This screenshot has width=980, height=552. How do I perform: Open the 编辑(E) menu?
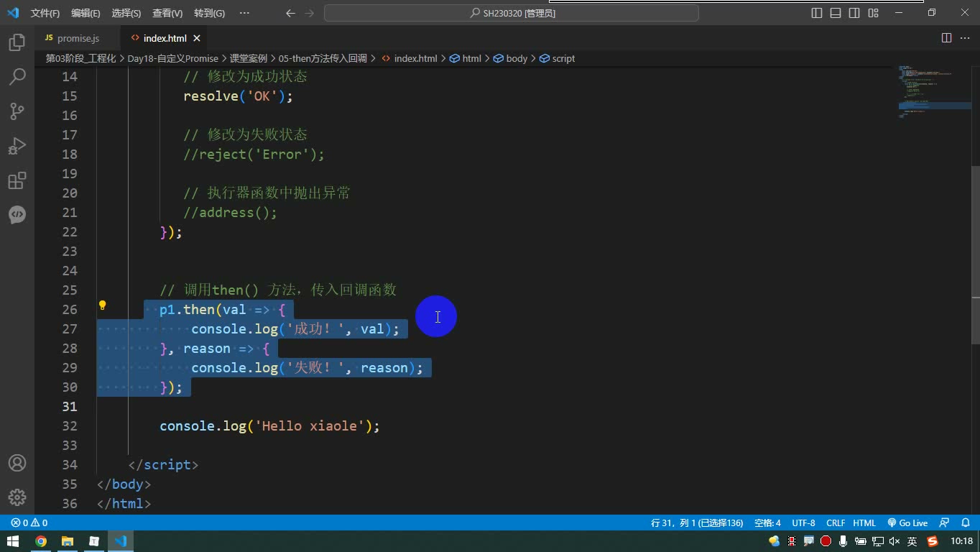point(85,13)
